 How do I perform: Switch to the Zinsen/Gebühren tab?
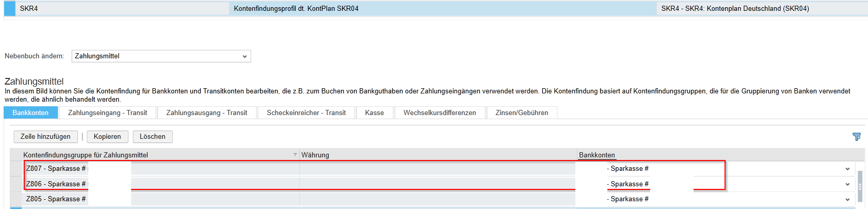coord(522,112)
